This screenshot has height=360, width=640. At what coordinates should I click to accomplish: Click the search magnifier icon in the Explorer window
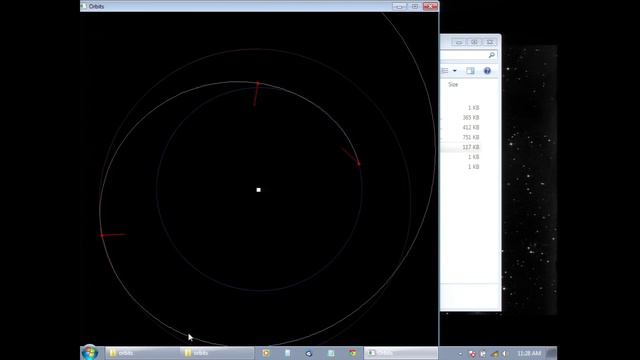coord(491,55)
